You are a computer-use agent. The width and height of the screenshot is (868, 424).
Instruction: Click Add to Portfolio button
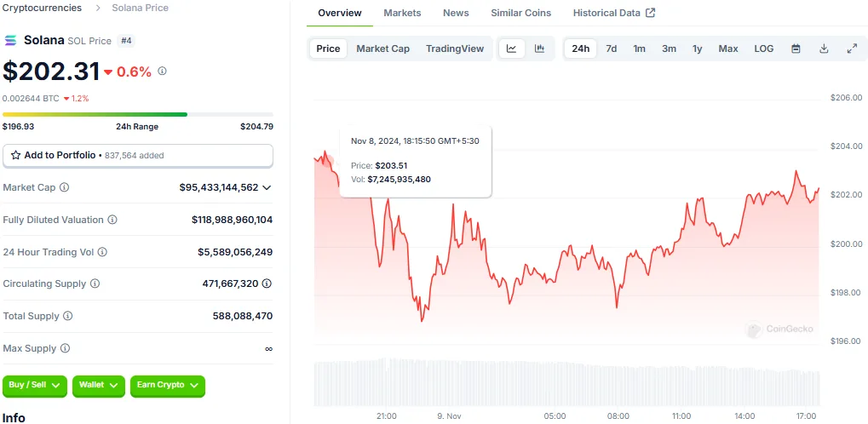pyautogui.click(x=138, y=156)
